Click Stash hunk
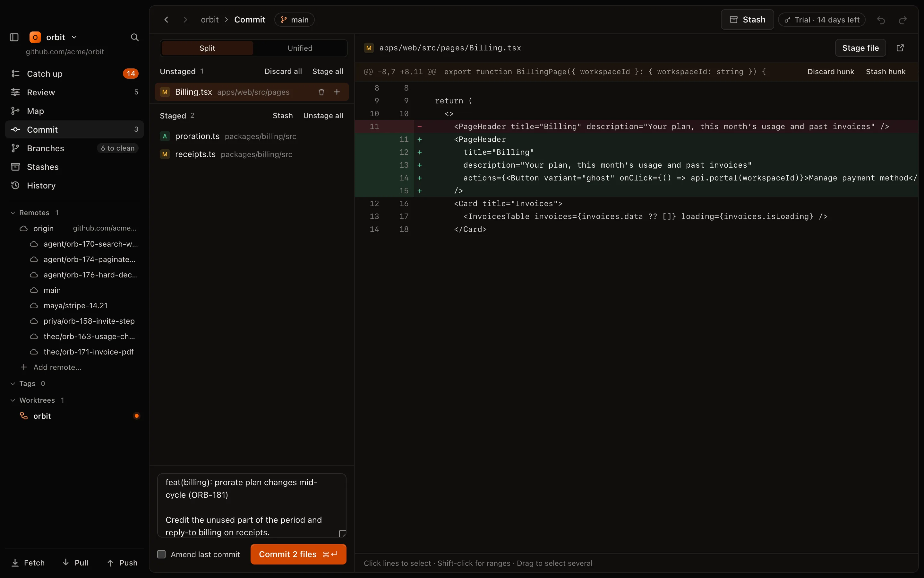 coord(886,72)
